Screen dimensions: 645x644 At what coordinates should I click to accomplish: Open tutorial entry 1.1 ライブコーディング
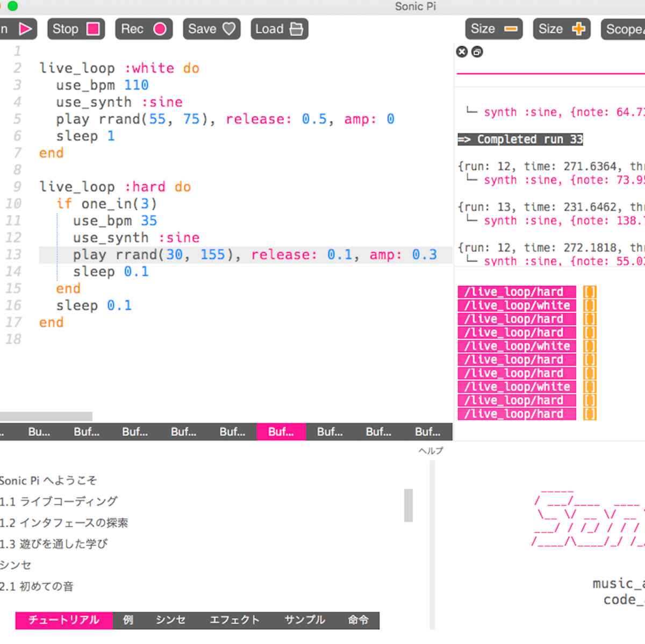59,501
